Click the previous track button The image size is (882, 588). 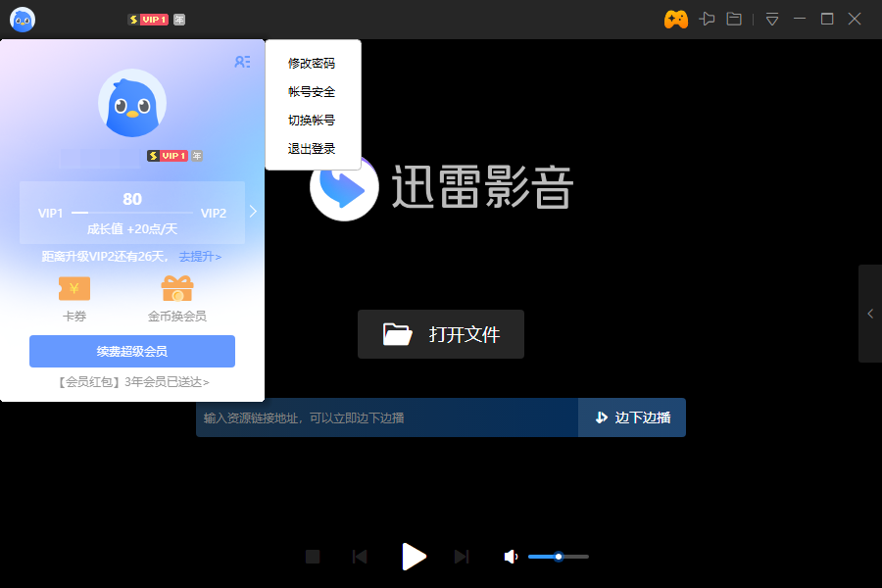[x=360, y=557]
